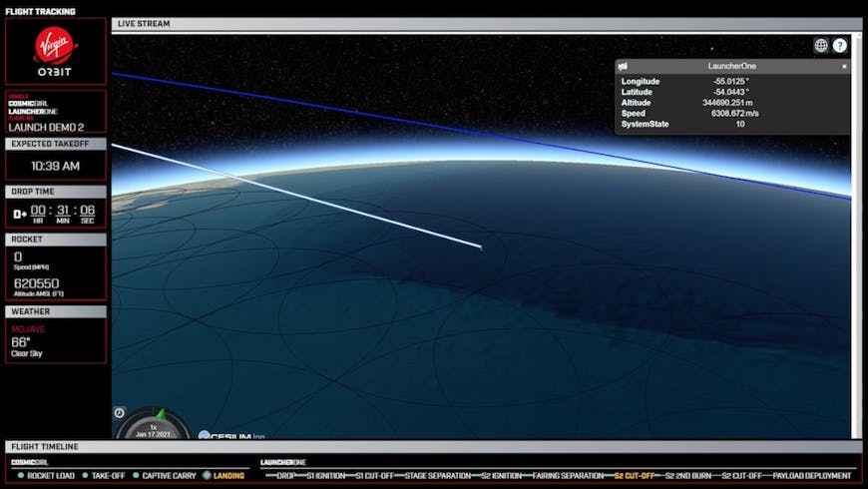The height and width of the screenshot is (489, 868).
Task: Click the LIVE STREAM panel header
Action: click(487, 24)
